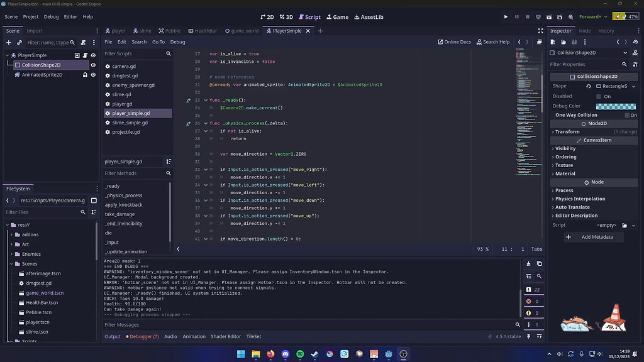Open the slime_simple.gd script
Screen dimensions: 644x362
pyautogui.click(x=130, y=123)
